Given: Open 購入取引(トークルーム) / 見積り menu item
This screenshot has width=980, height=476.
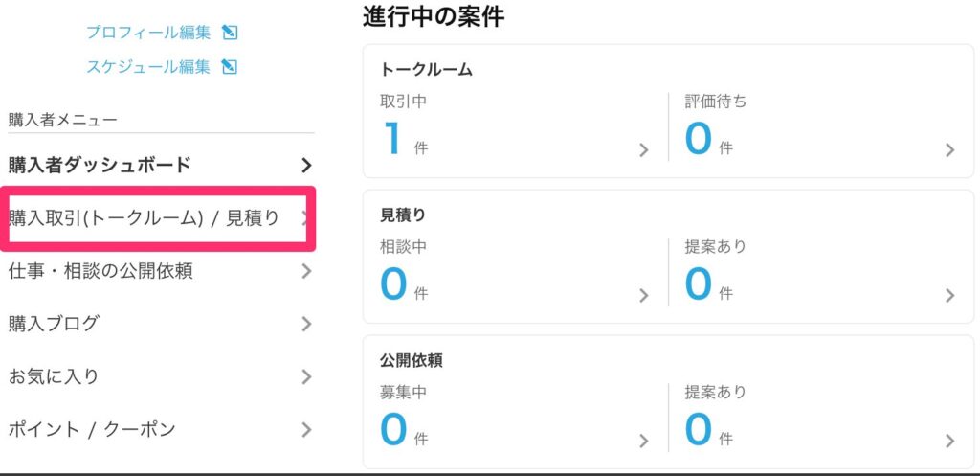Looking at the screenshot, I should coord(158,218).
